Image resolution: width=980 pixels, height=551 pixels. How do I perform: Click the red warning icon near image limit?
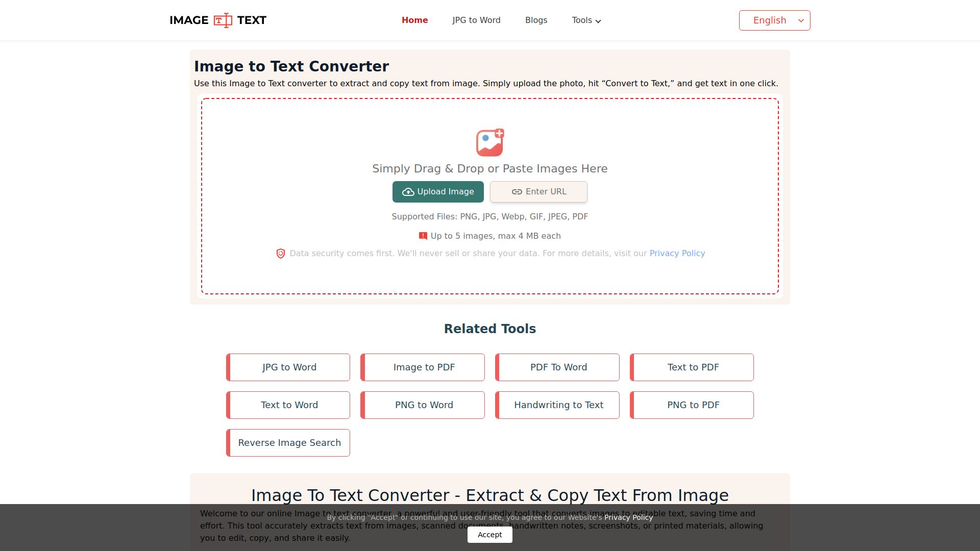click(422, 236)
